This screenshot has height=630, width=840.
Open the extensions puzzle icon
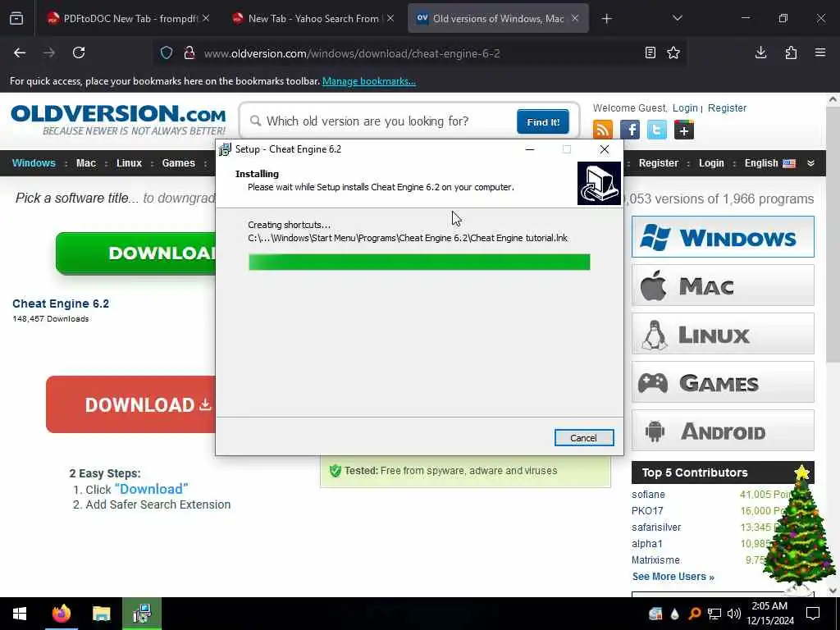[791, 52]
